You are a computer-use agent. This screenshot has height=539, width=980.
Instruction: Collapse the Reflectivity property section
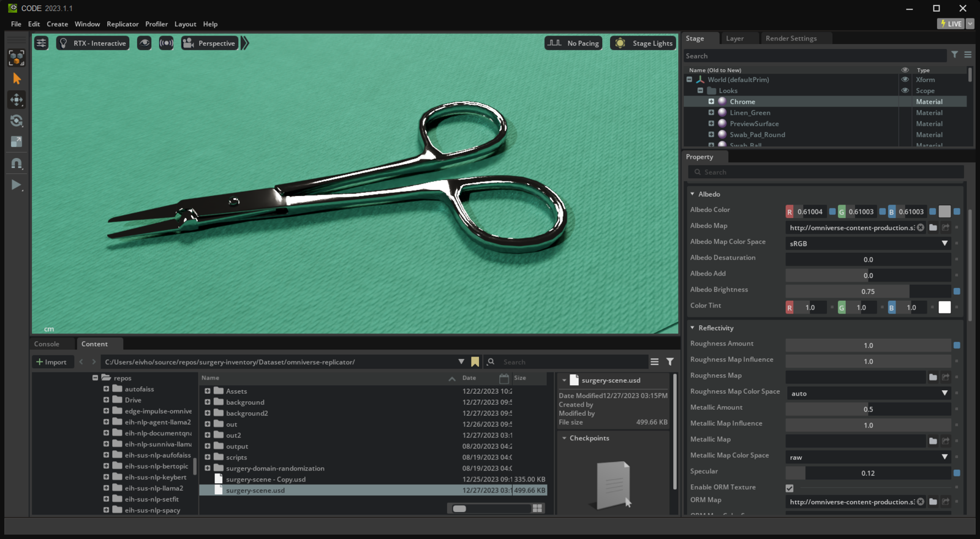click(693, 328)
